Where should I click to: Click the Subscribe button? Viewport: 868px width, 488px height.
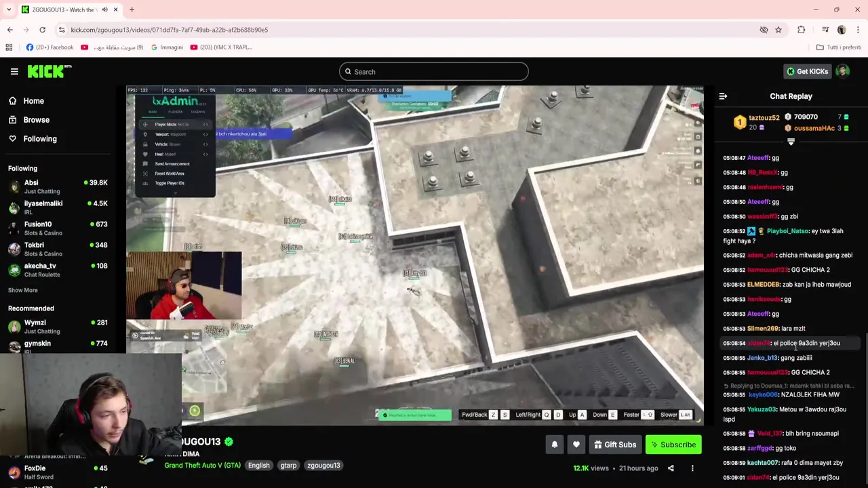(673, 445)
